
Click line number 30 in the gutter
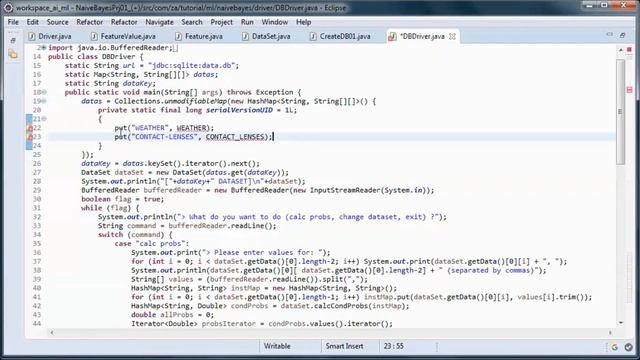pos(37,199)
